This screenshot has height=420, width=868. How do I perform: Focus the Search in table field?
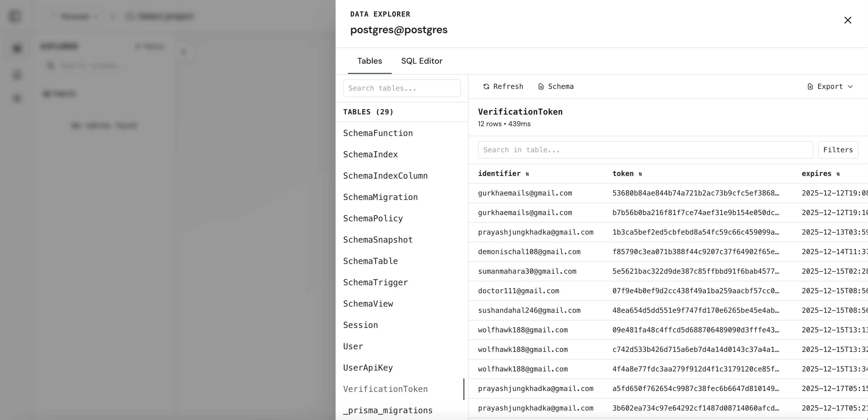[645, 150]
